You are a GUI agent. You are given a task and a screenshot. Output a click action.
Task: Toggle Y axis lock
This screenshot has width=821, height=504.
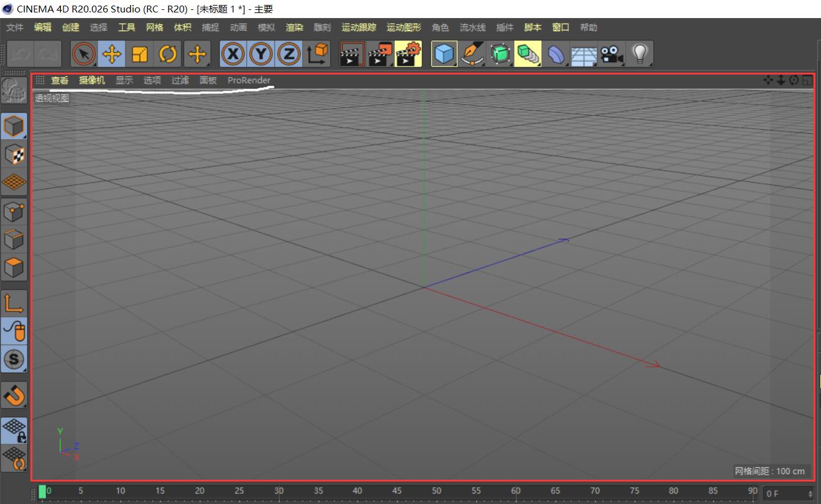tap(261, 54)
